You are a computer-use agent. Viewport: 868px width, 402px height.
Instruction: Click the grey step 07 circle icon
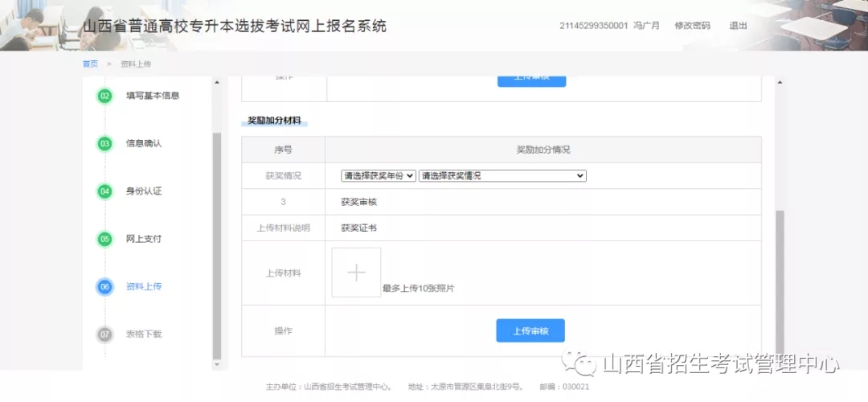pos(104,334)
